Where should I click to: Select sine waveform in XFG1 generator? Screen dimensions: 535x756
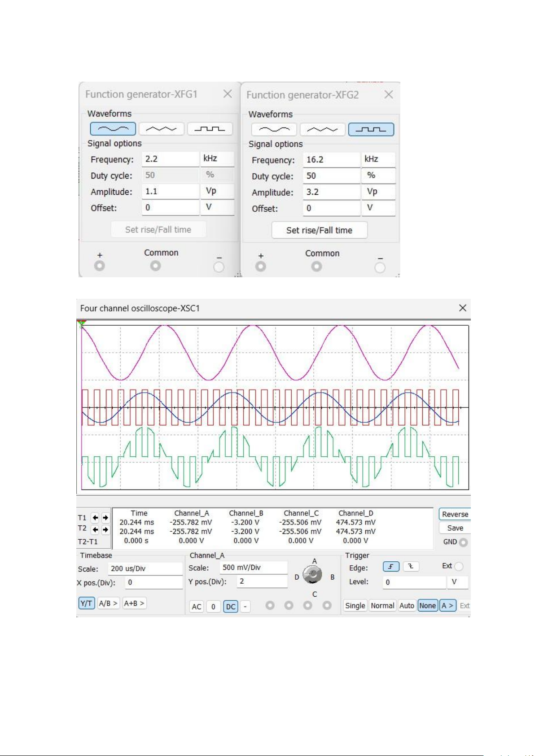point(113,129)
